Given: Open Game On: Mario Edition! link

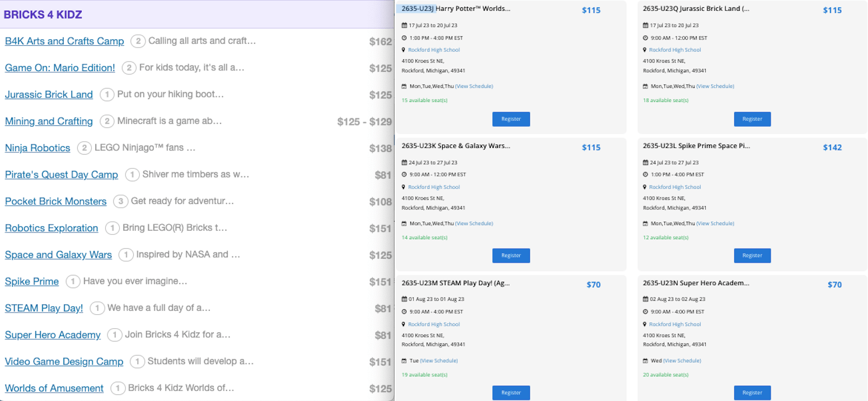Looking at the screenshot, I should 60,68.
